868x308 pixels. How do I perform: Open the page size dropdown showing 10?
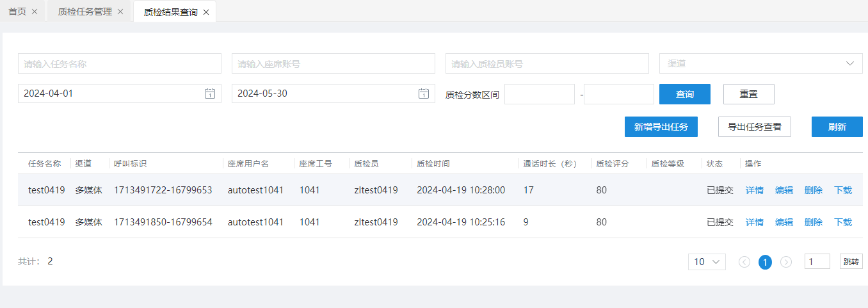pos(707,262)
